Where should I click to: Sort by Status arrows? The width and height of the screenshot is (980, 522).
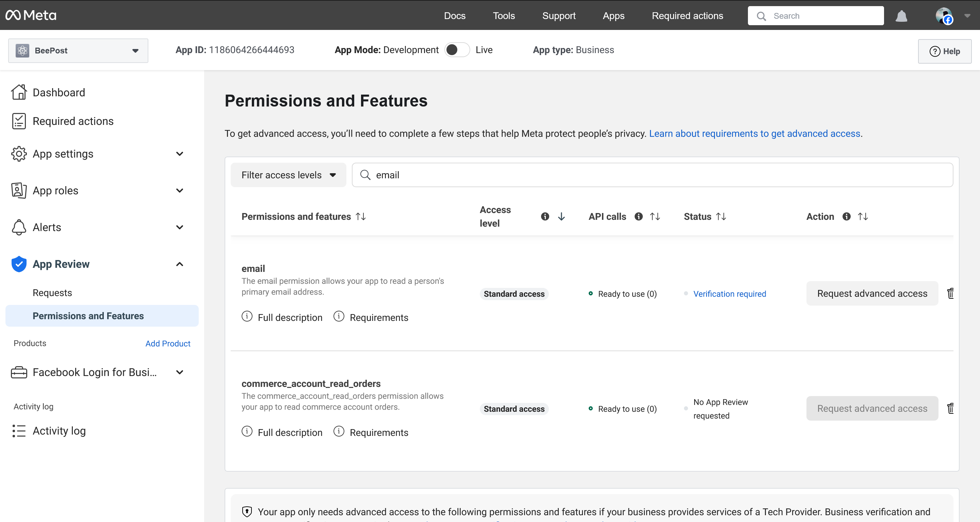pos(721,216)
